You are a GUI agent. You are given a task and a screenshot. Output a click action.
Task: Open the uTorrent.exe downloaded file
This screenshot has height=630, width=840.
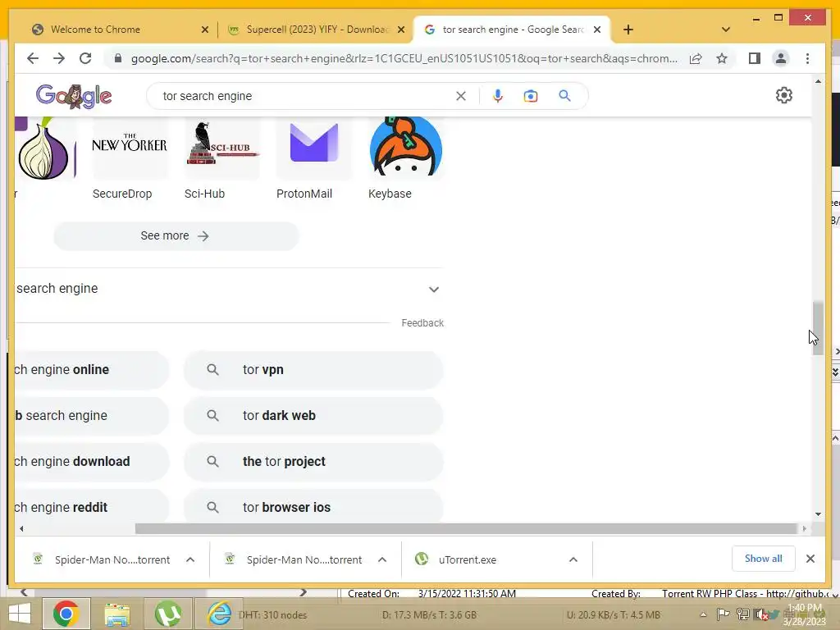pyautogui.click(x=467, y=559)
